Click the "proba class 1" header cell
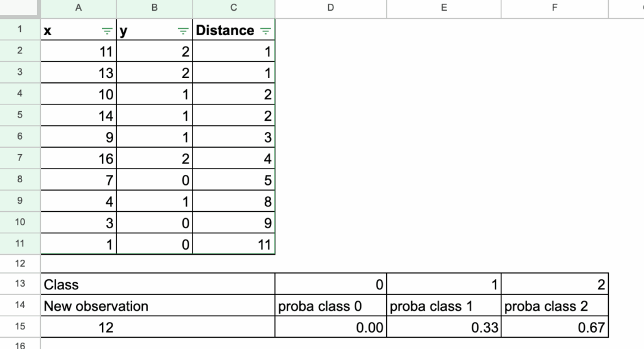644x349 pixels. (444, 306)
